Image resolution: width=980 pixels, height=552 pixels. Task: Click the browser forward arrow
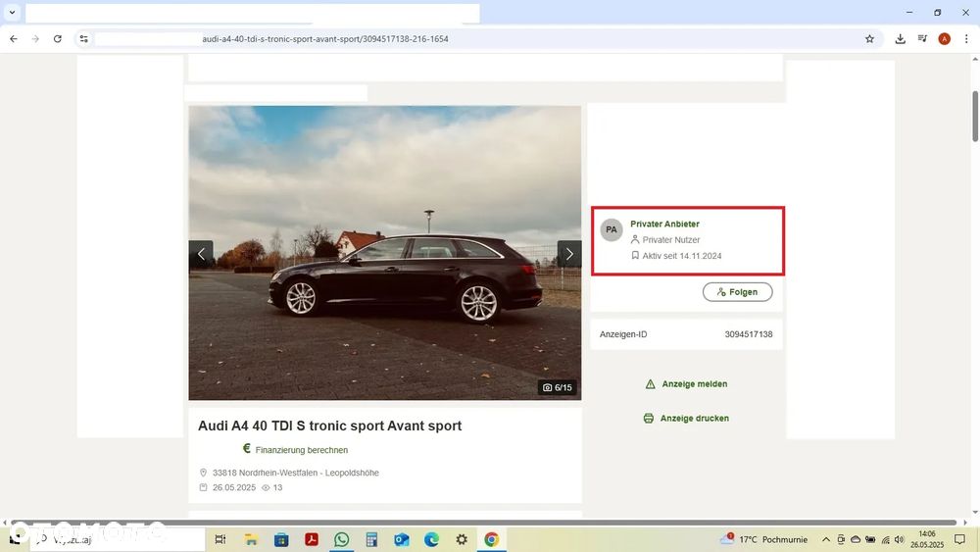point(35,39)
